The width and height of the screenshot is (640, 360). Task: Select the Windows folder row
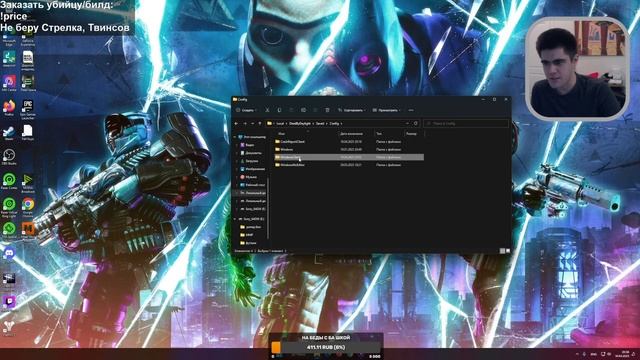click(349, 149)
